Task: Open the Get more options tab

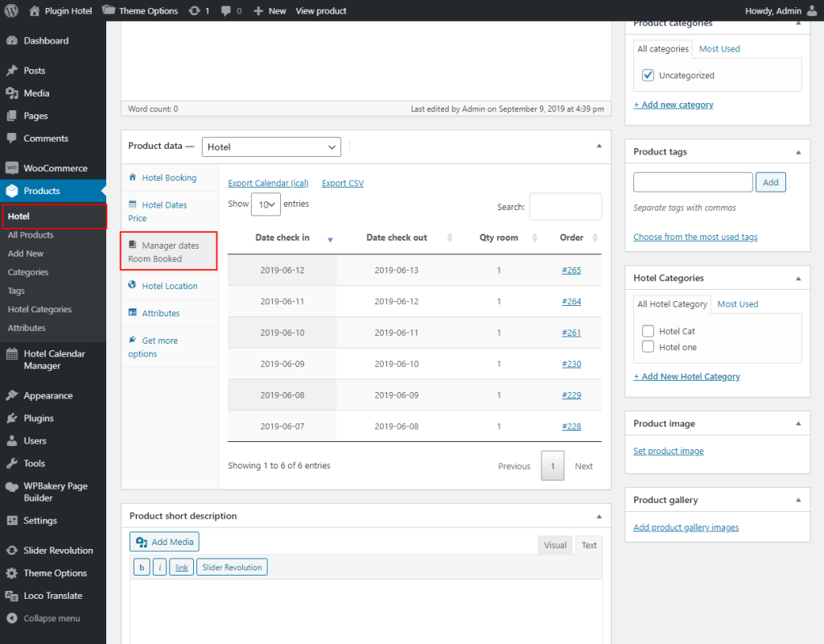Action: [x=170, y=347]
